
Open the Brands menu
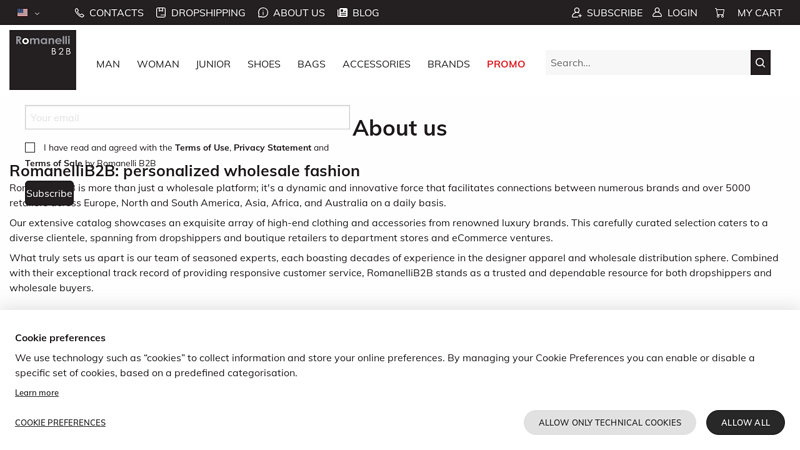(x=448, y=64)
